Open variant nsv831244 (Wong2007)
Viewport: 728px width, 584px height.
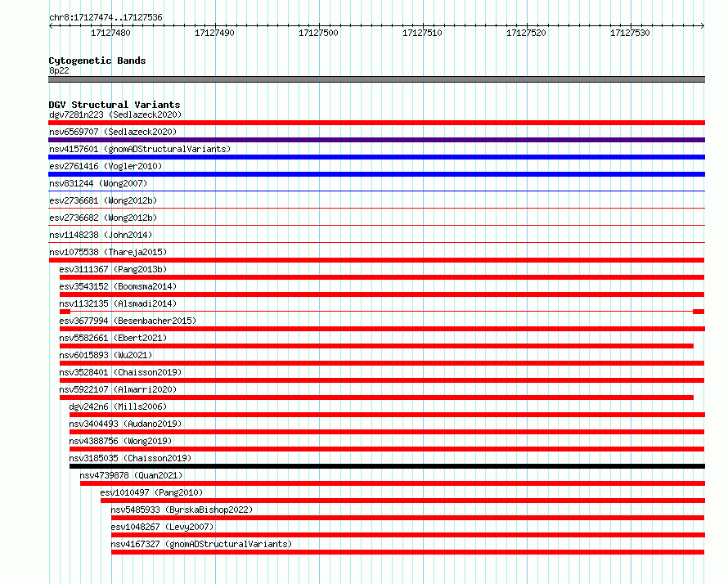[x=98, y=183]
